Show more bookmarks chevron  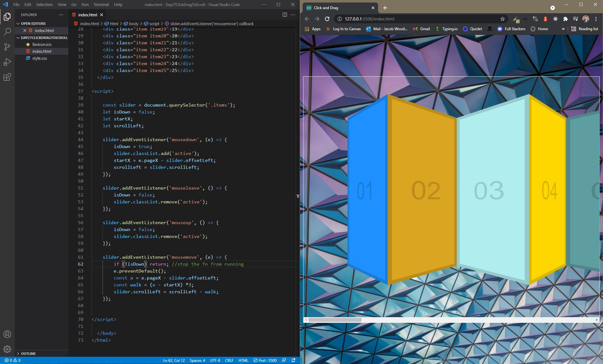563,29
